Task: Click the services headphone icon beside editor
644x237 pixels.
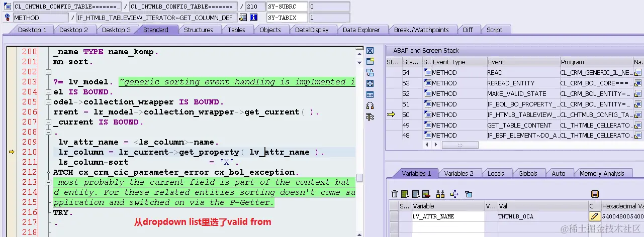Action: tap(370, 105)
